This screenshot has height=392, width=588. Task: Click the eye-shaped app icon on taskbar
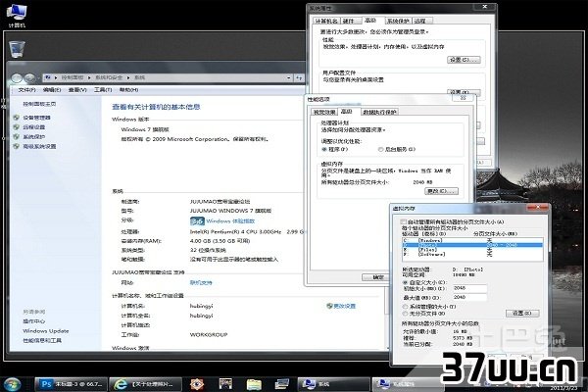click(x=197, y=384)
